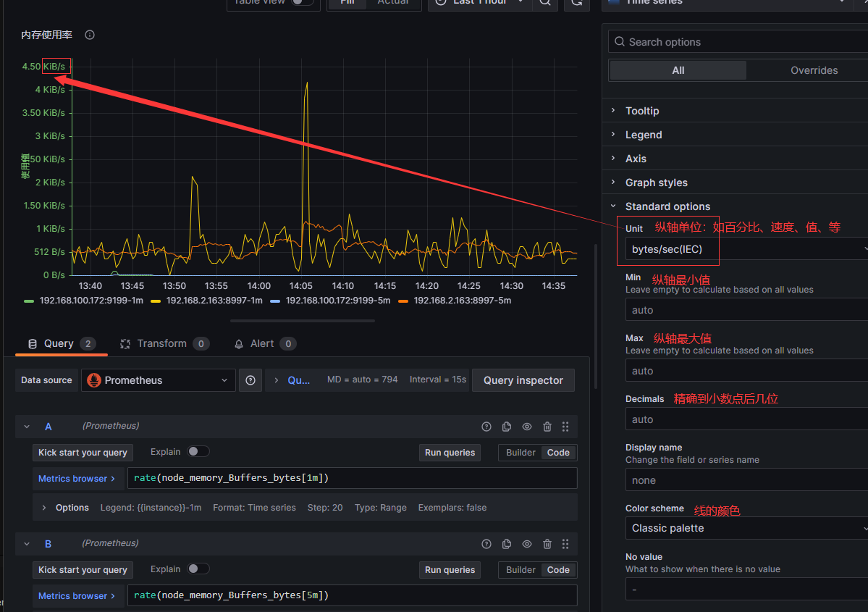Toggle the Table view switch
Screen dimensions: 868x612
302,2
